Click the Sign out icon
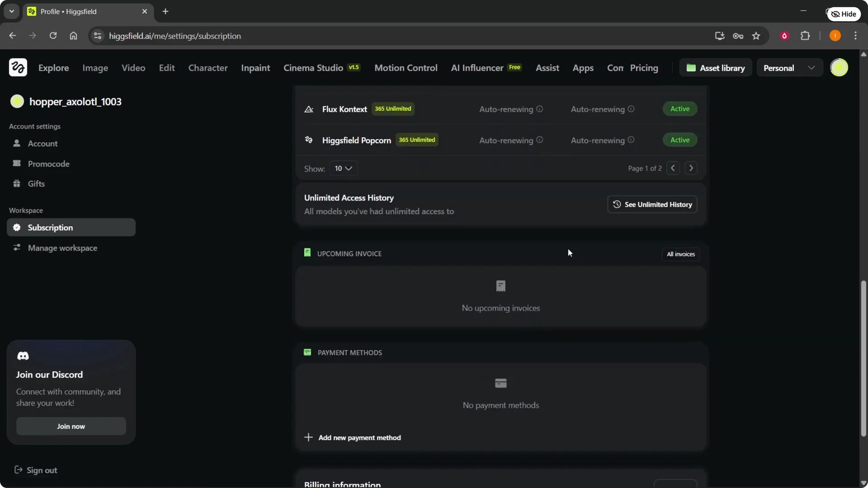 point(18,469)
